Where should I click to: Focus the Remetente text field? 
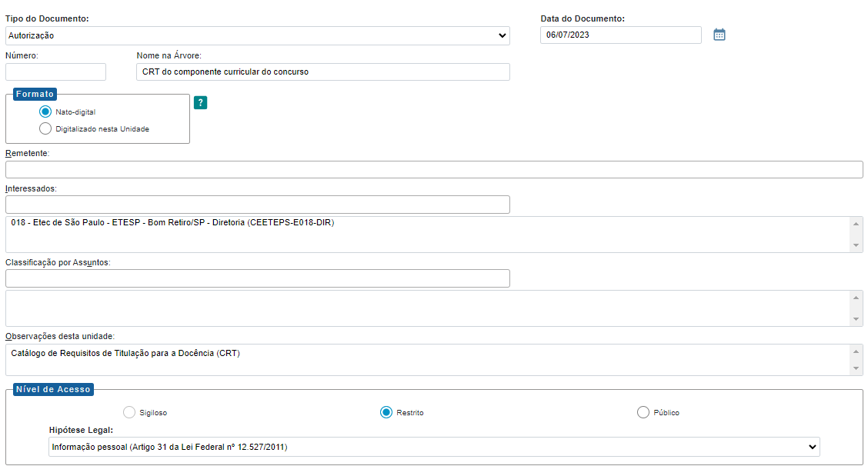[x=434, y=170]
